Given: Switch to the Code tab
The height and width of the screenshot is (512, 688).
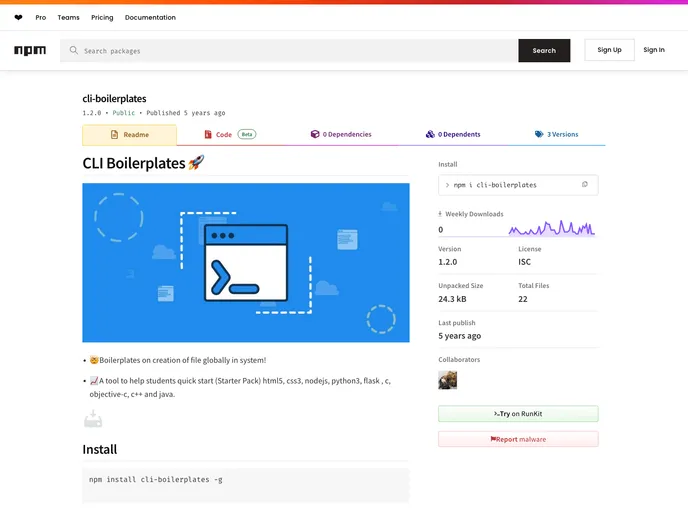Looking at the screenshot, I should (230, 134).
